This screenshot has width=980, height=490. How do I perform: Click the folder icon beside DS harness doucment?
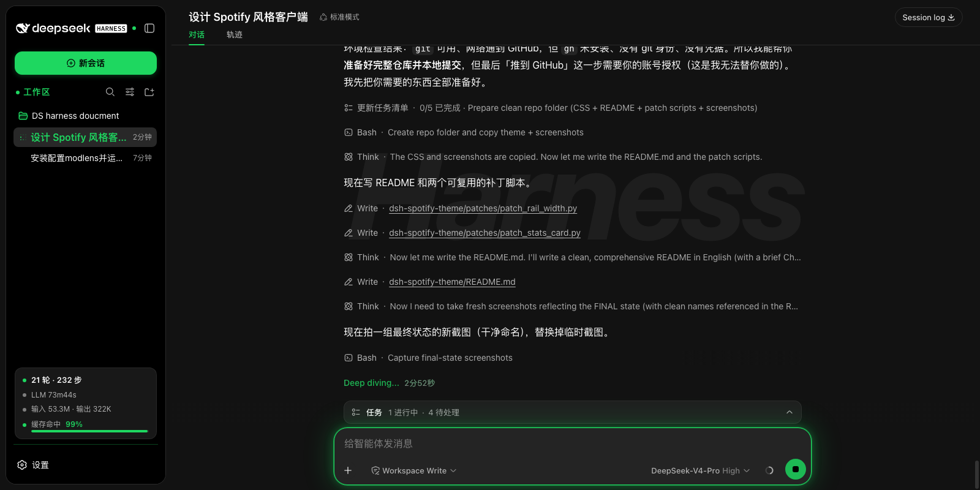click(x=23, y=116)
